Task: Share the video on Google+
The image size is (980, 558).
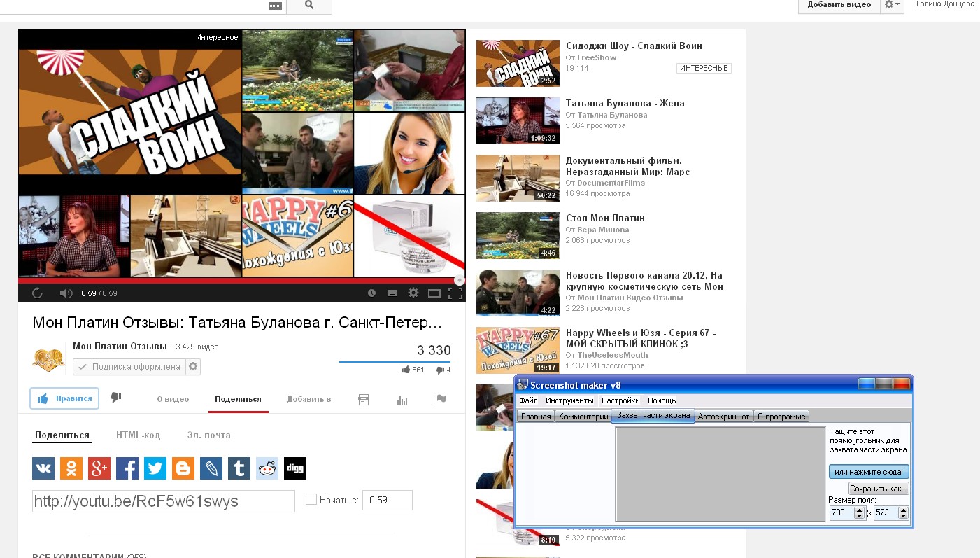Action: 99,468
